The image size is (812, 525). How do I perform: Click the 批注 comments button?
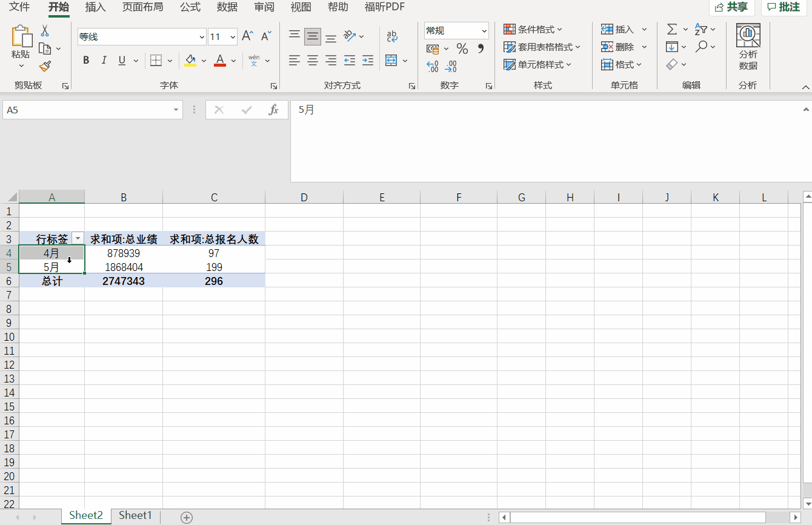pyautogui.click(x=784, y=7)
